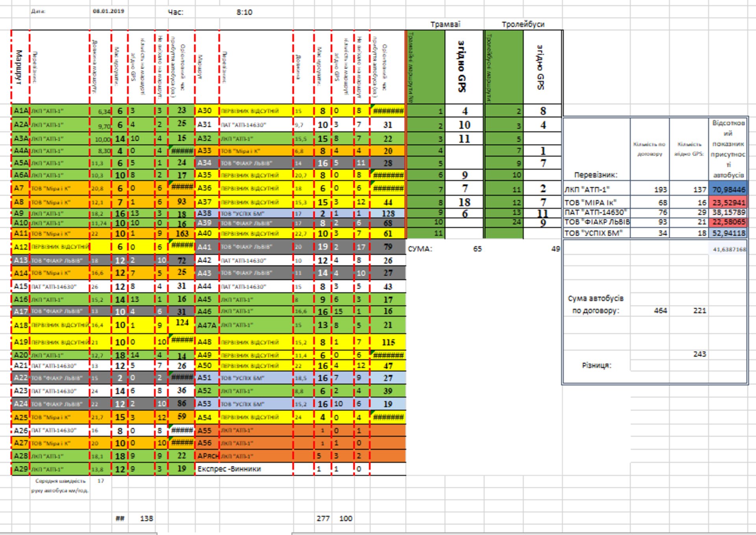This screenshot has width=756, height=535.
Task: Select contract total value 464
Action: (660, 311)
